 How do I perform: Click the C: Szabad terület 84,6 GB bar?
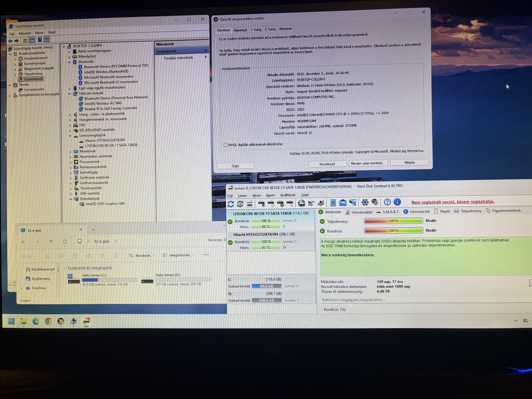pos(266,286)
